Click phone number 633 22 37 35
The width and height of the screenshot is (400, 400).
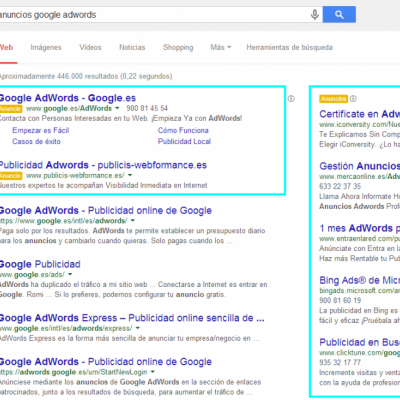click(340, 186)
